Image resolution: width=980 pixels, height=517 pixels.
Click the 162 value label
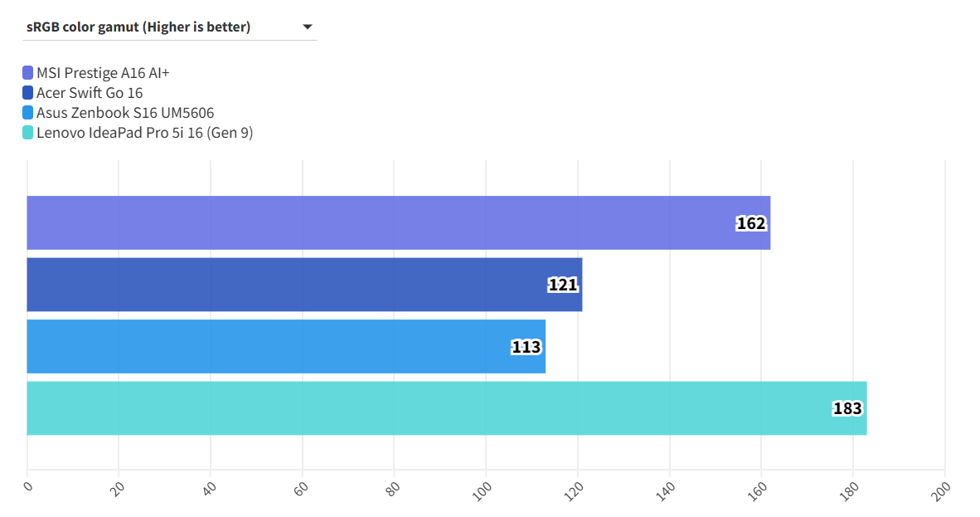click(751, 223)
